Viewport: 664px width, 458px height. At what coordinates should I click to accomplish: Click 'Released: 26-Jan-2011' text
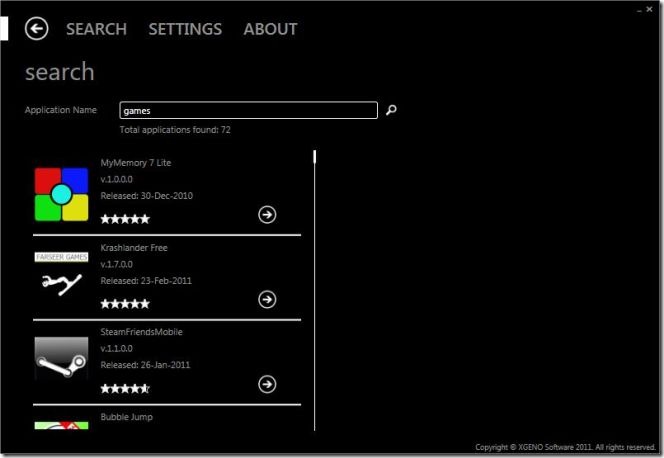click(x=145, y=365)
